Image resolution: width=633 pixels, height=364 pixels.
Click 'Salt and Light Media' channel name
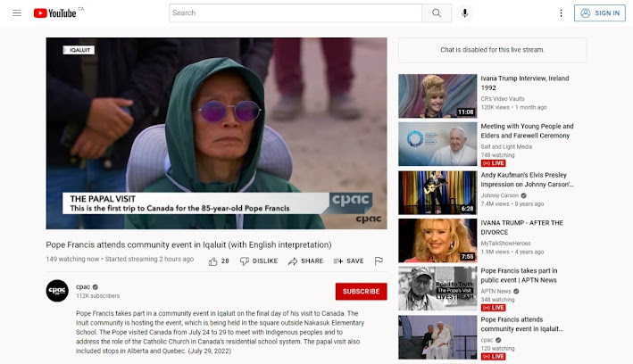coord(506,147)
